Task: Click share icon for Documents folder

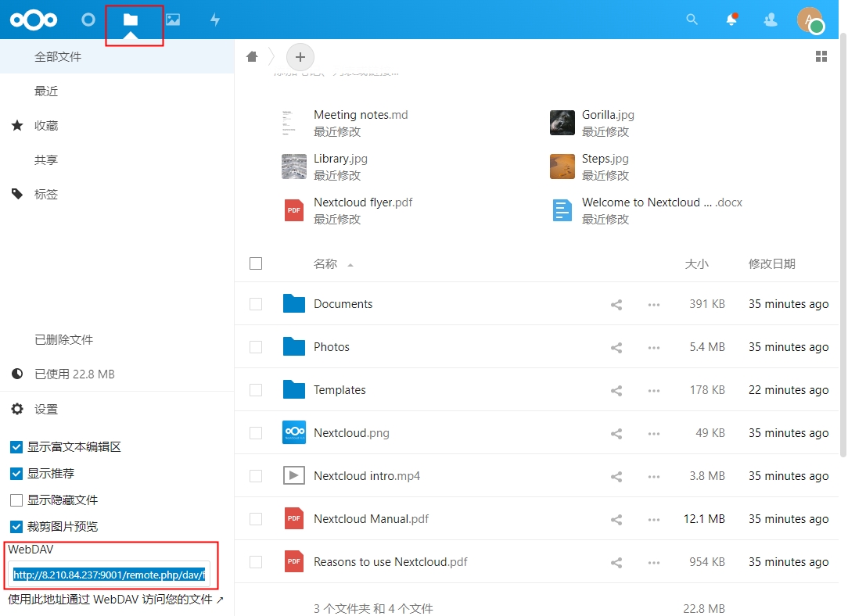Action: click(x=616, y=304)
